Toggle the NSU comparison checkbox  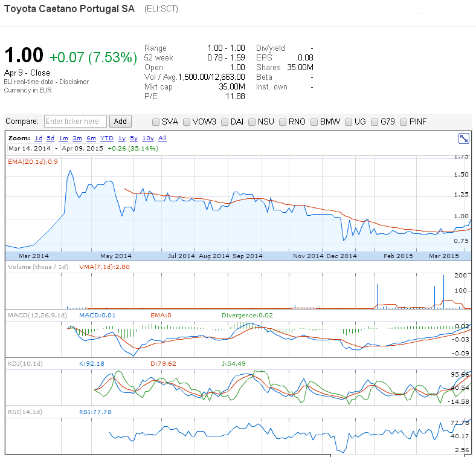coord(252,122)
